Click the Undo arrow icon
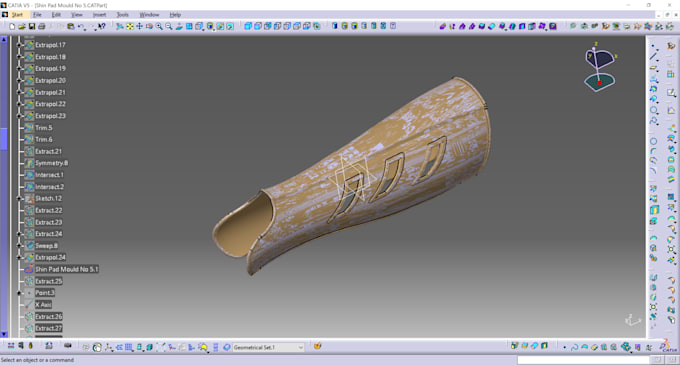 (x=81, y=26)
